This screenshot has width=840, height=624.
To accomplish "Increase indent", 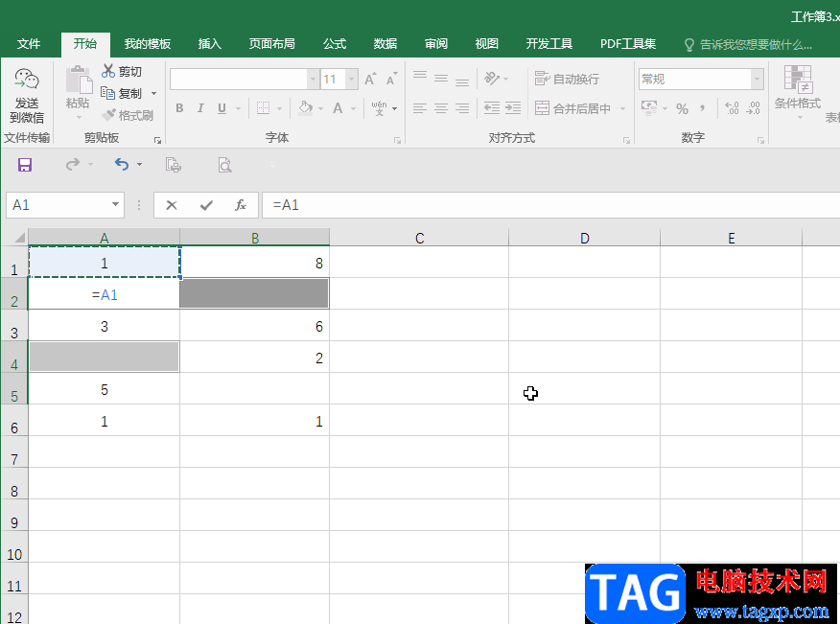I will 513,108.
